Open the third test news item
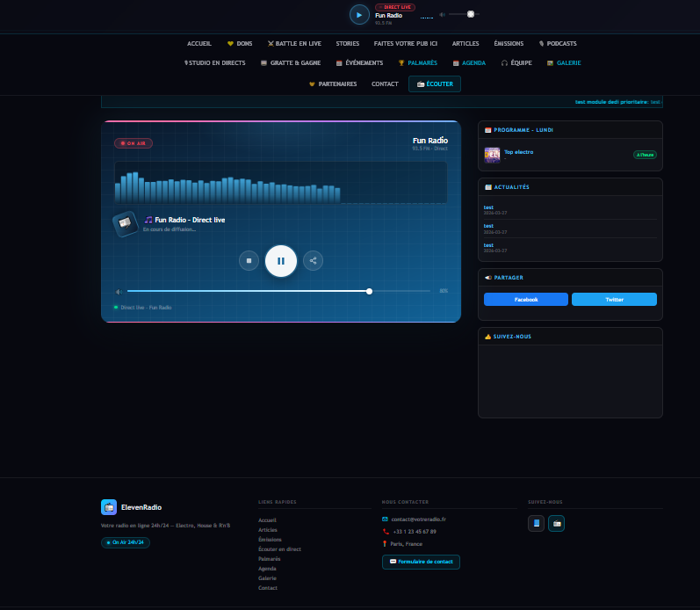The width and height of the screenshot is (700, 610). [x=488, y=245]
